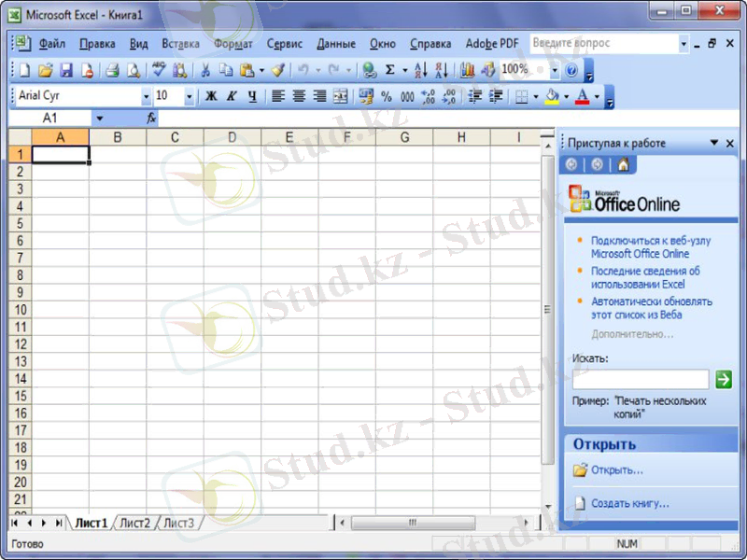
Task: Select the AutoSum icon
Action: pyautogui.click(x=389, y=70)
